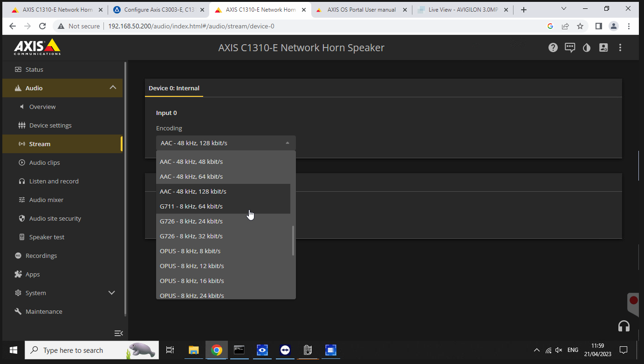This screenshot has height=364, width=644.
Task: Switch to AXIS OS Portal User manual tab
Action: pos(361,10)
